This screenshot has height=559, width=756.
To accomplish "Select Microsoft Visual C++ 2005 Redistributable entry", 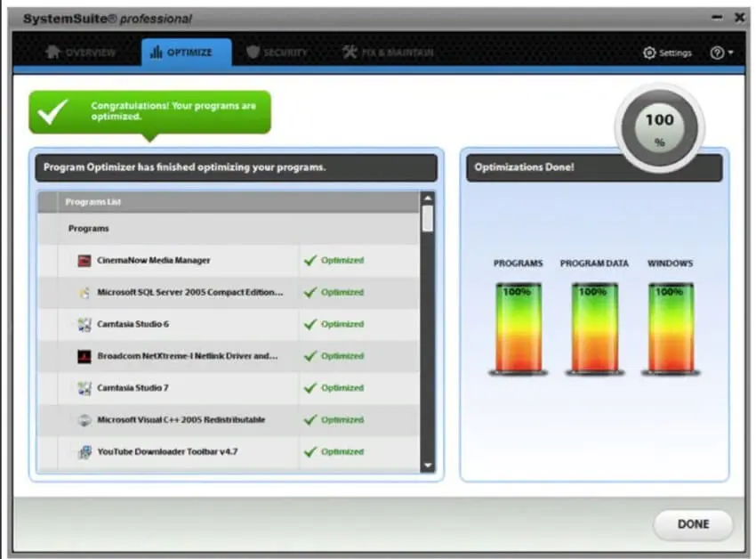I will coord(229,420).
